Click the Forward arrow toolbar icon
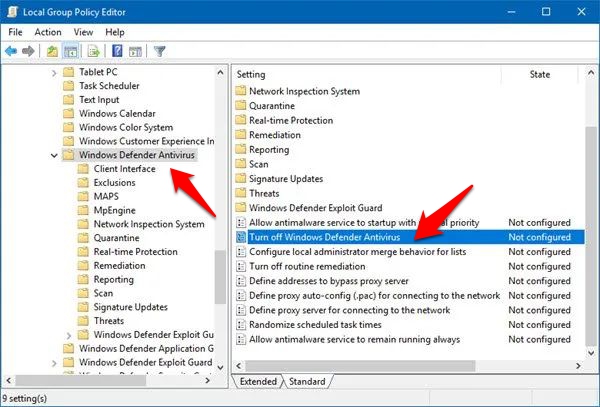This screenshot has height=407, width=600. 28,51
